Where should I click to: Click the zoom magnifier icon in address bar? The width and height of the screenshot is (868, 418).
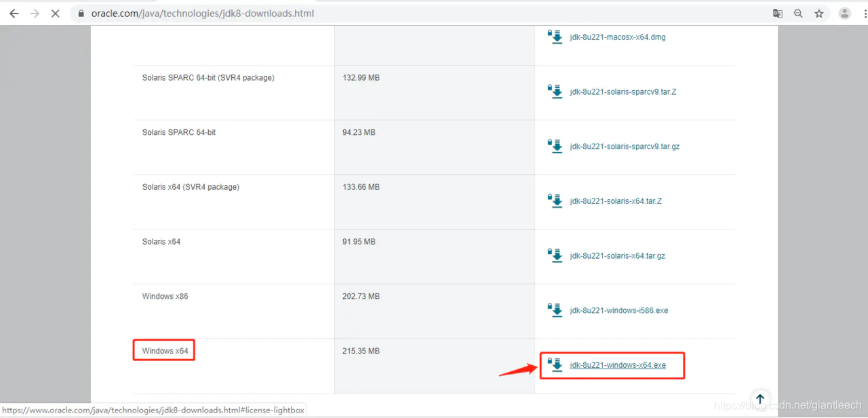tap(798, 14)
